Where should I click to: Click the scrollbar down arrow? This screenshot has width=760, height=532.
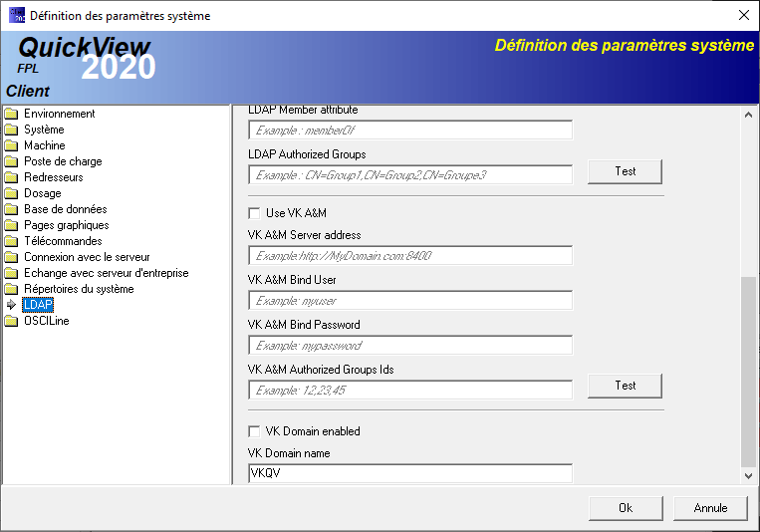tap(748, 476)
